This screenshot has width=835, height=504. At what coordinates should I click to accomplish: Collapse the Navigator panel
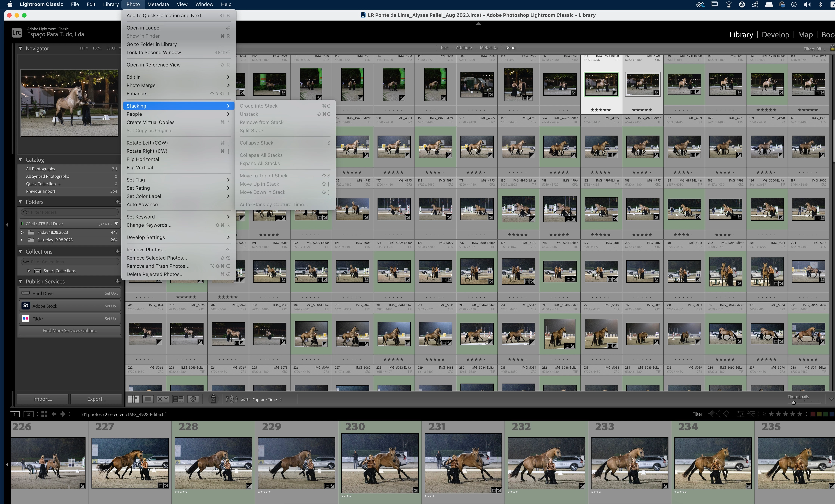[x=20, y=49]
